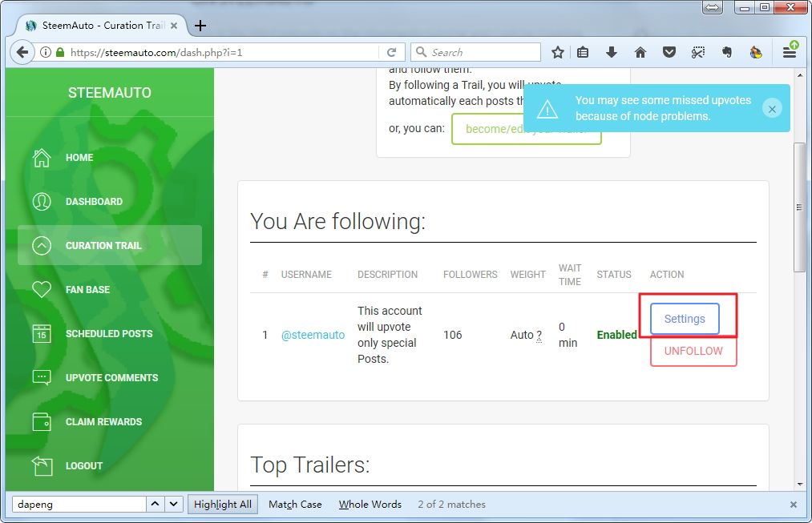The image size is (812, 523).
Task: Click the Logout icon in sidebar
Action: click(42, 465)
